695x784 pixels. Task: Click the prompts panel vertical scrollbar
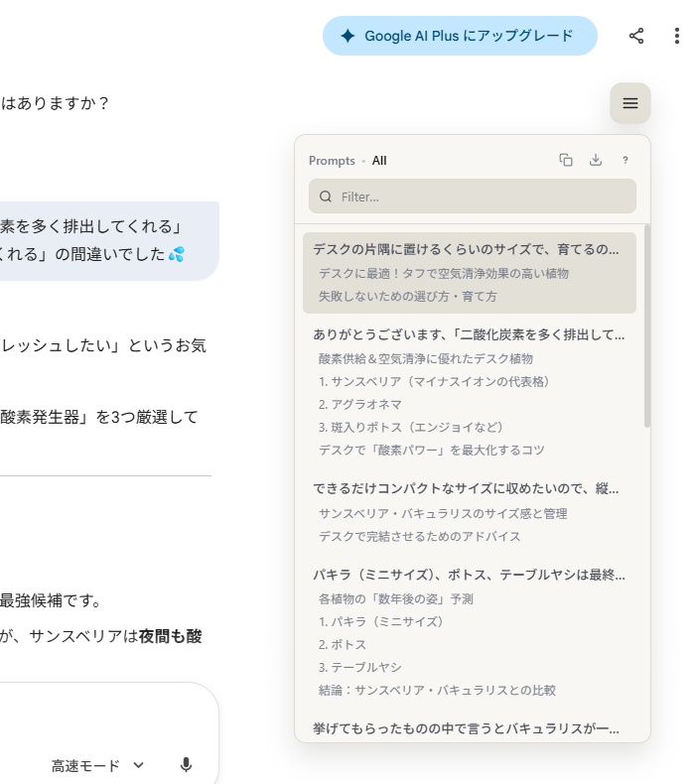click(647, 327)
